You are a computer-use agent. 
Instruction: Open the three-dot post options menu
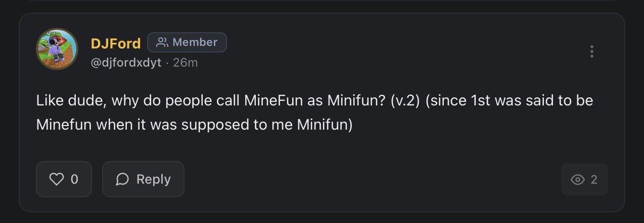(591, 51)
